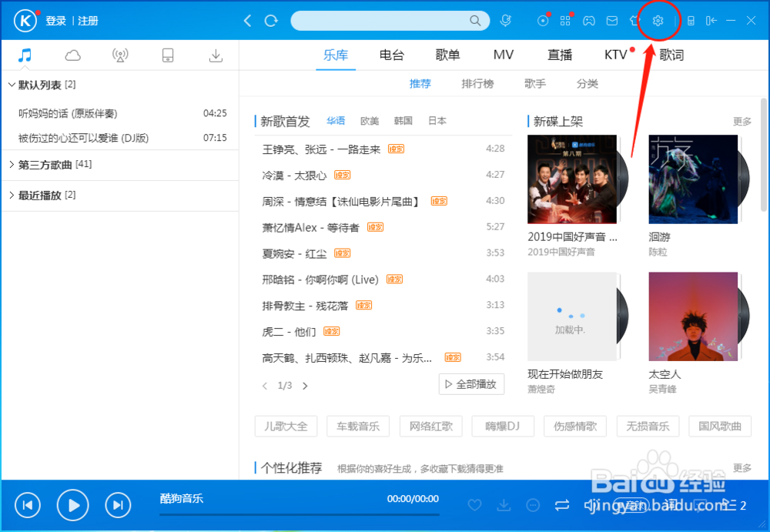770x532 pixels.
Task: Switch to the 直播 tab
Action: point(560,55)
